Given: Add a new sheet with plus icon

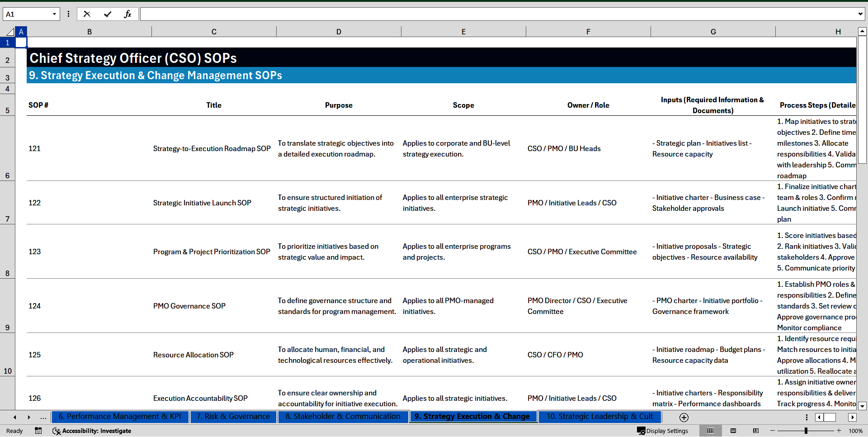Looking at the screenshot, I should pos(684,417).
